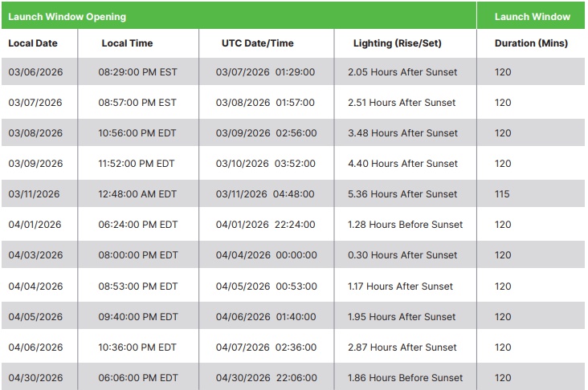Click UTC cell 03/09/2026 02:56:00

[266, 133]
